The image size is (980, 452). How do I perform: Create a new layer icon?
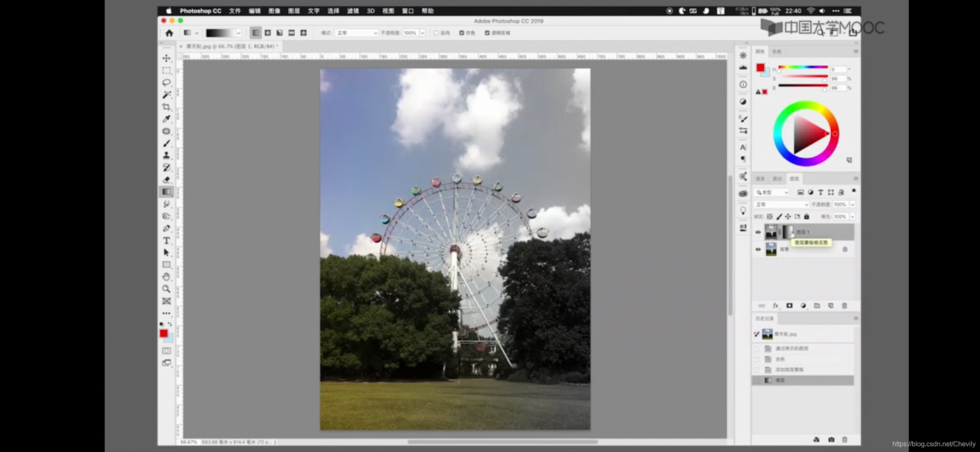(x=831, y=306)
